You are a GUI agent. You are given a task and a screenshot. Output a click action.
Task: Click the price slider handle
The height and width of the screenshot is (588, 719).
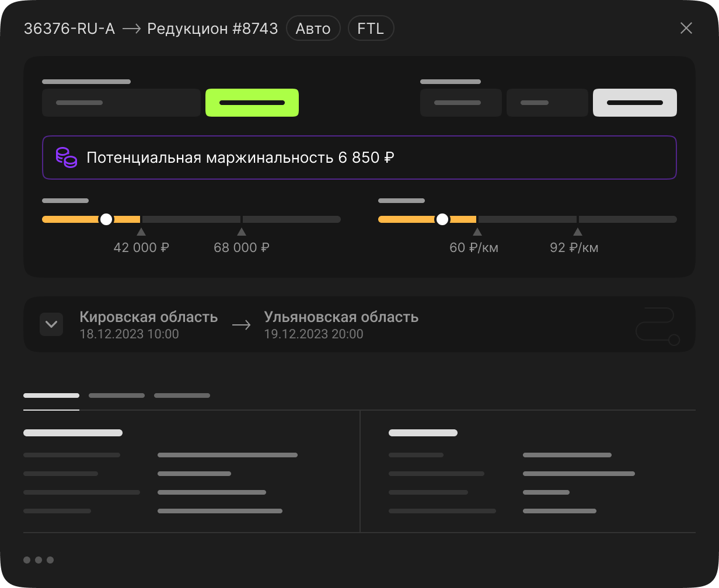click(106, 219)
